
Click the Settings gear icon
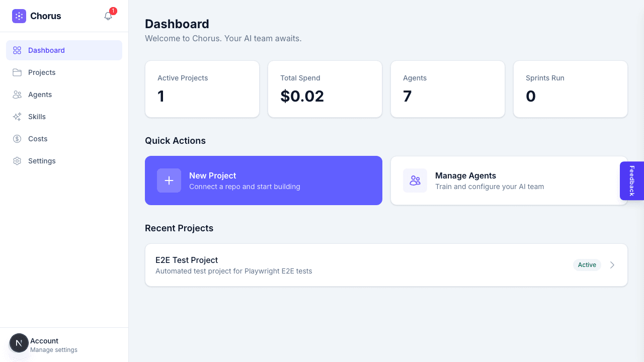pyautogui.click(x=17, y=161)
